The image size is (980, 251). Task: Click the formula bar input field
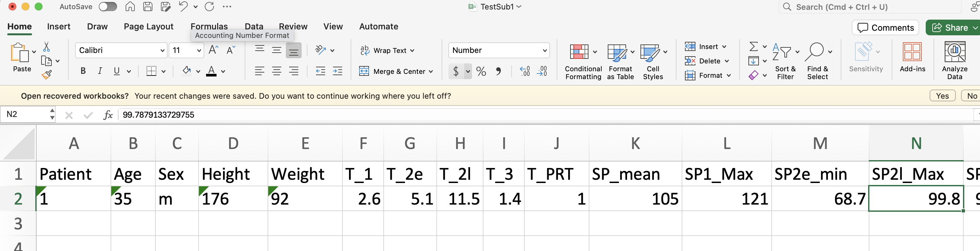point(533,115)
